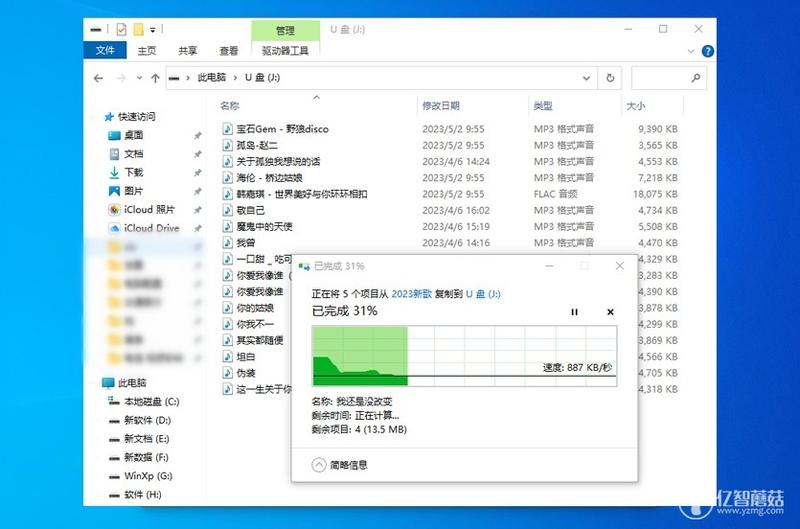800x529 pixels.
Task: Click the music icon beside 你的姑娘
Action: tap(228, 308)
